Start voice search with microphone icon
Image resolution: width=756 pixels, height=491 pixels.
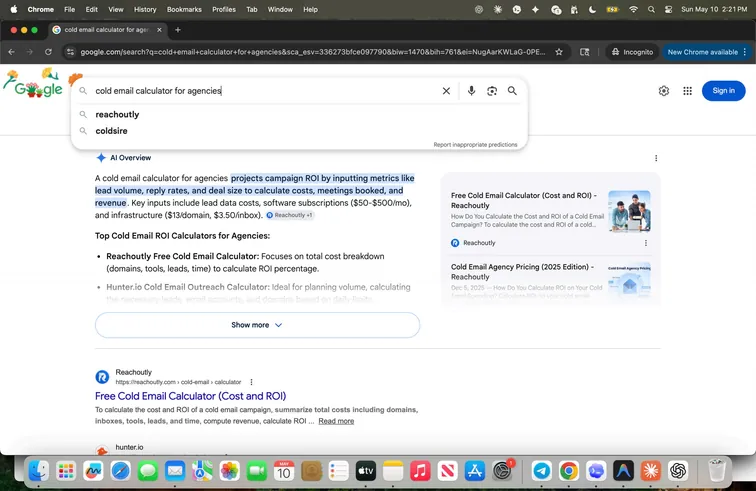(x=471, y=91)
